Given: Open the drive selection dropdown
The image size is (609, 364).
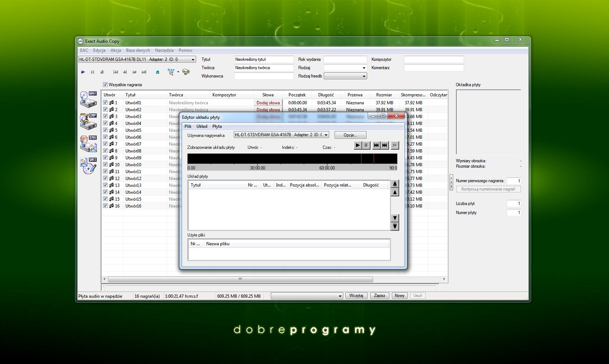Looking at the screenshot, I should click(x=193, y=59).
